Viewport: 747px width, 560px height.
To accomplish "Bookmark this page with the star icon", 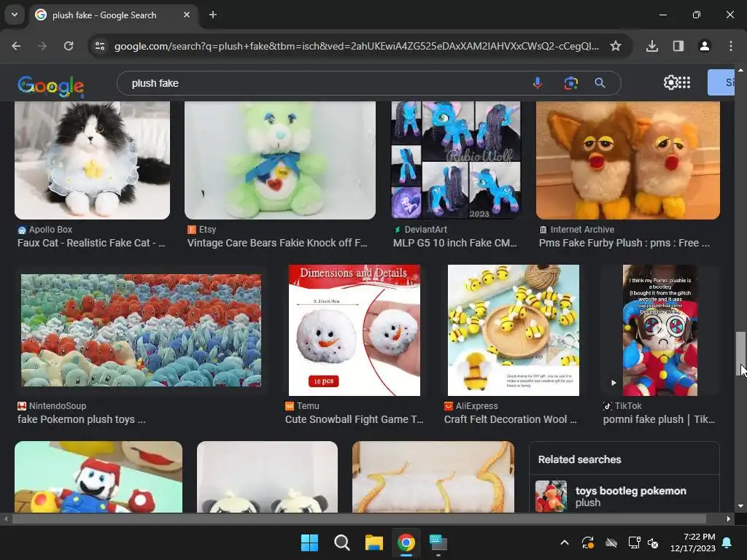I will [616, 46].
